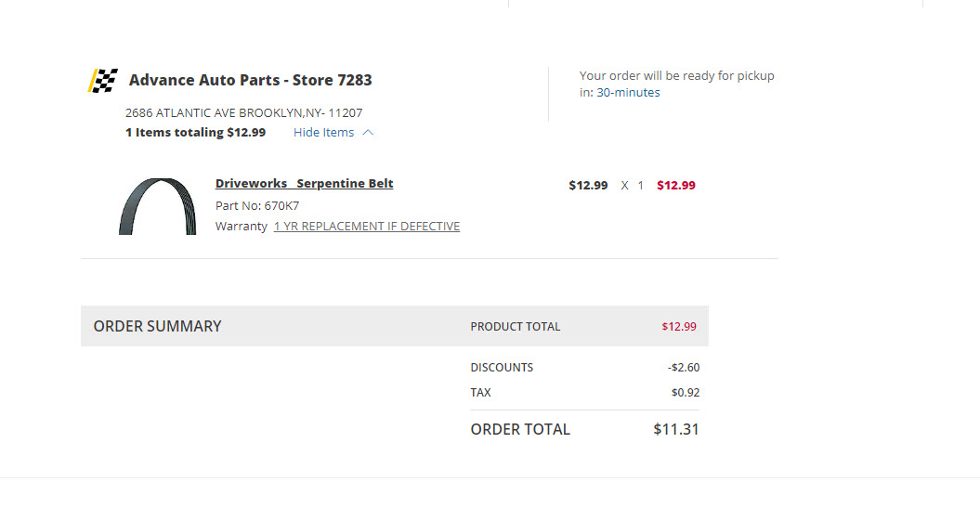
Task: View the 1 YR REPLACEMENT IF DEFECTIVE warranty
Action: (x=366, y=227)
